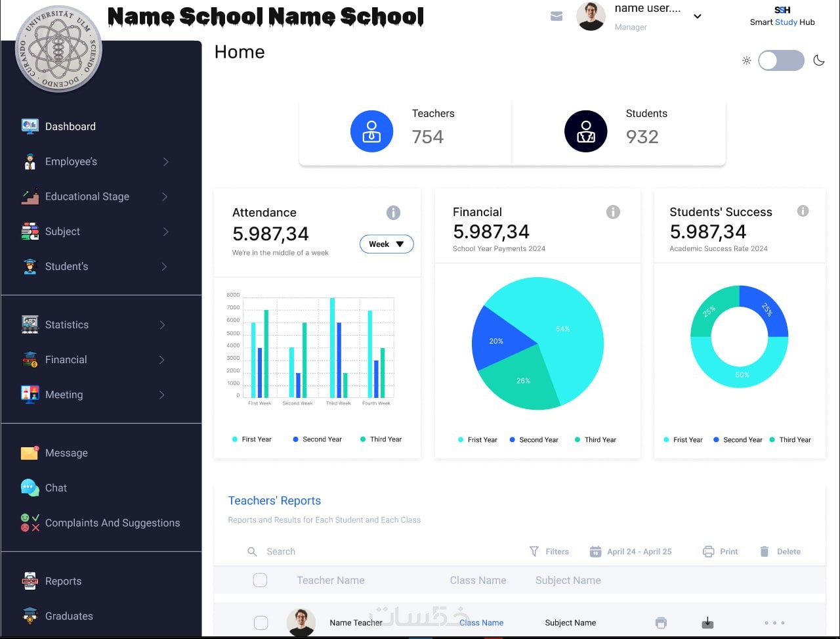Click the Students card dark icon
This screenshot has width=840, height=639.
[x=586, y=131]
